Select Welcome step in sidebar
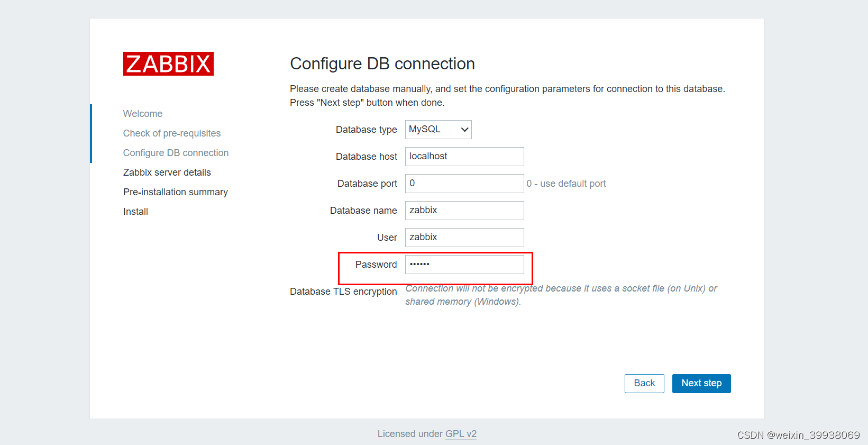The height and width of the screenshot is (445, 868). tap(143, 114)
